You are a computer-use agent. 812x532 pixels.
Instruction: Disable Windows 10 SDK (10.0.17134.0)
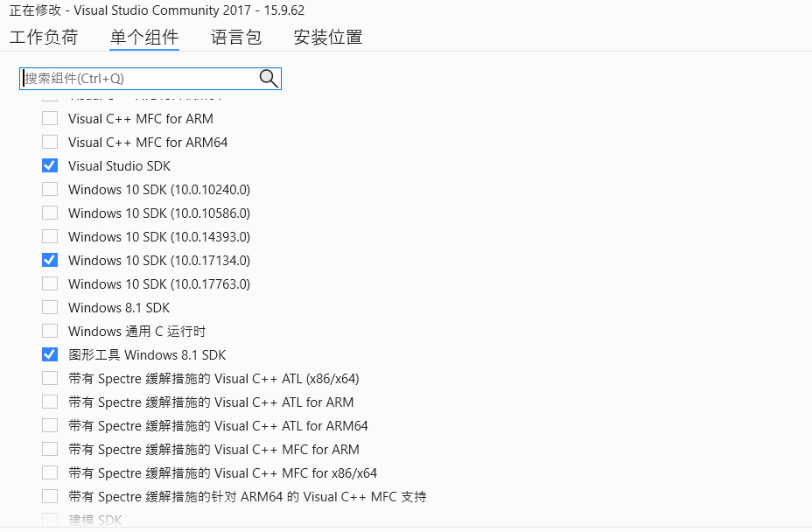coord(50,260)
